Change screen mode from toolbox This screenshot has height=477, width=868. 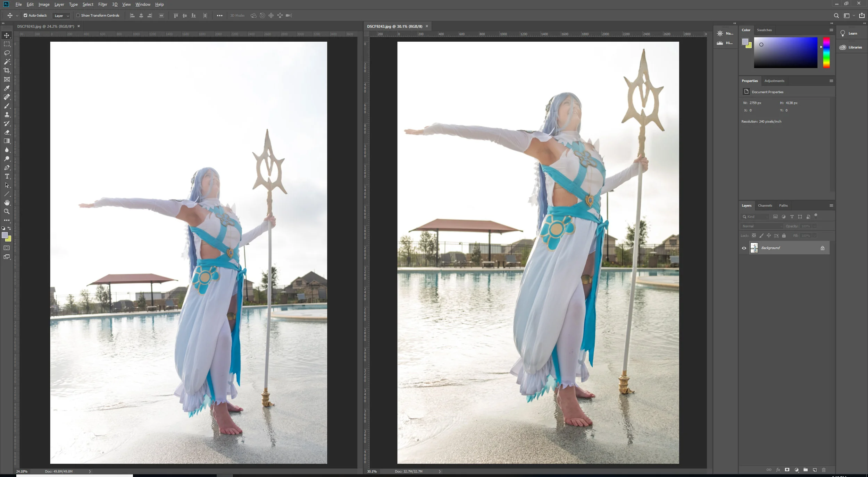click(7, 257)
